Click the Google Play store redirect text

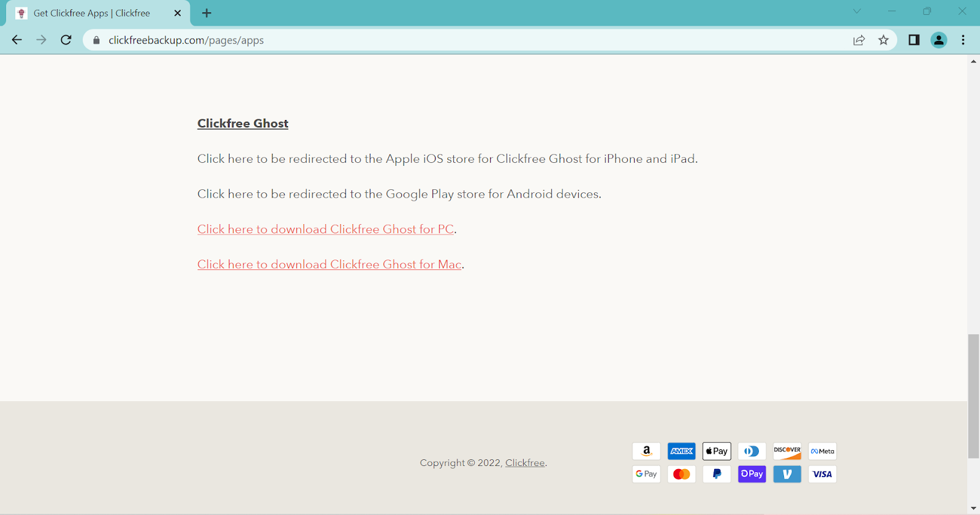(x=399, y=194)
